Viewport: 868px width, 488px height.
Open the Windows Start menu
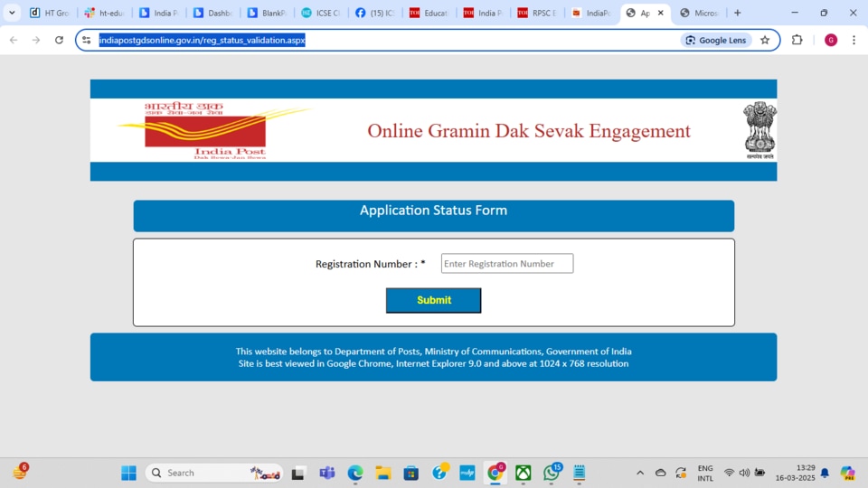tap(129, 473)
